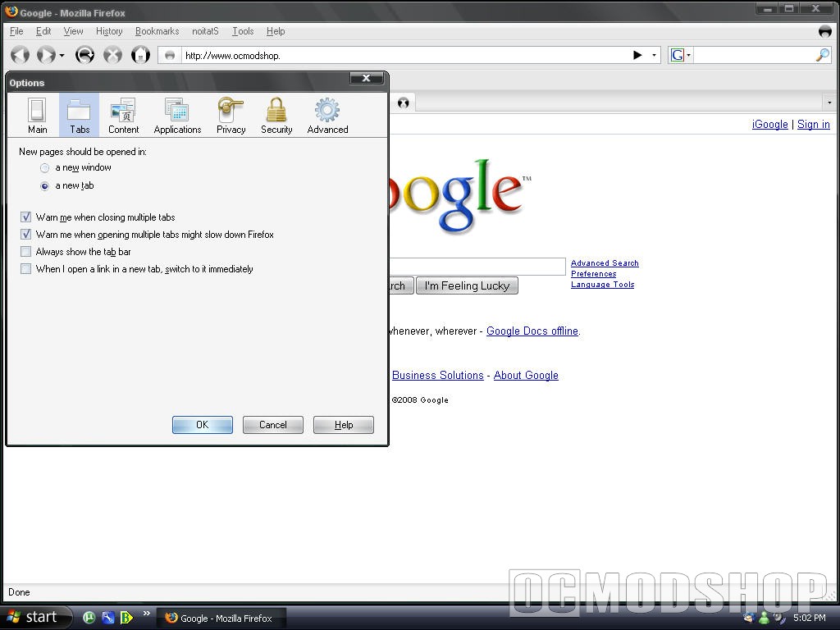Open Google Docs offline link
Image resolution: width=840 pixels, height=630 pixels.
(532, 331)
